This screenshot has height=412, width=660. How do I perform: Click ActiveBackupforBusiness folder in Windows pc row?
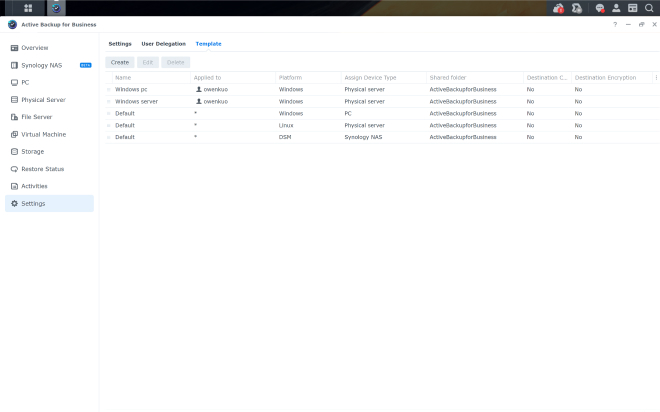[463, 89]
